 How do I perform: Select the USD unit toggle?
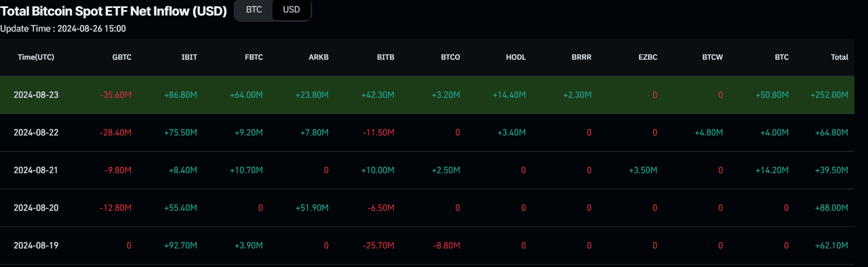[291, 10]
